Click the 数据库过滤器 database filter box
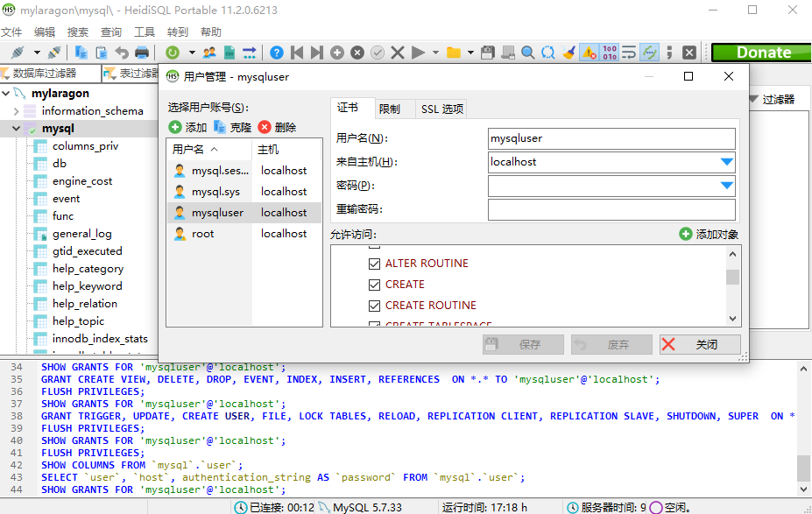Screen dimensions: 812x514 (x=50, y=74)
